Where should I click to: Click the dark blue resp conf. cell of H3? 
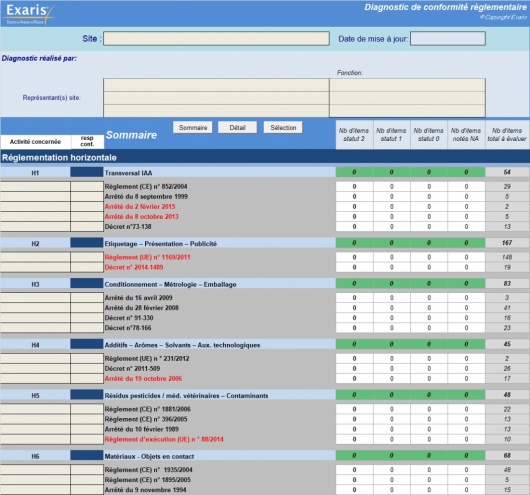pyautogui.click(x=87, y=283)
